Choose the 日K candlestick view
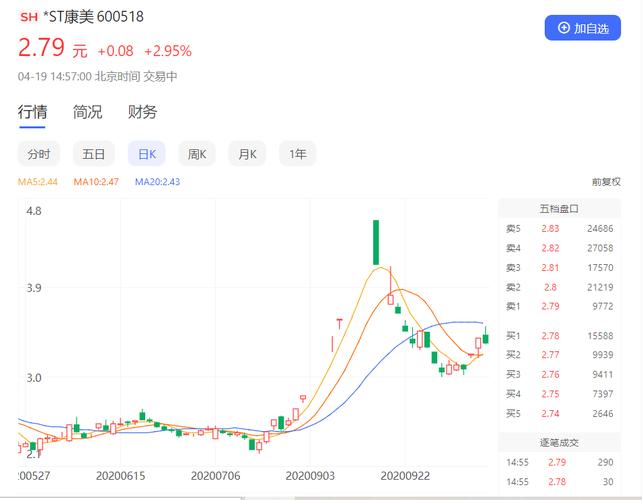Viewport: 642px width, 500px height. (x=147, y=154)
